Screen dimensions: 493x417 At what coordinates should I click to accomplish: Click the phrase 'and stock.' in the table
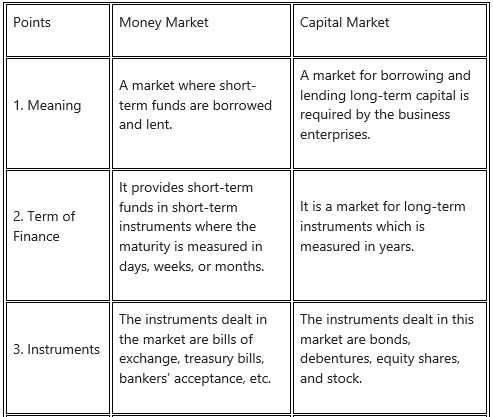(331, 379)
